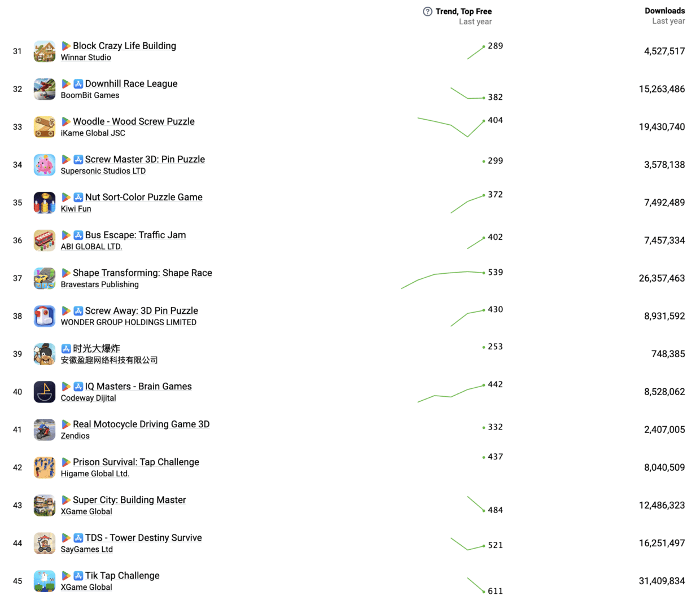Open the Screw Away: 3D Pin Puzzle title
Image resolution: width=700 pixels, height=596 pixels.
(x=141, y=311)
